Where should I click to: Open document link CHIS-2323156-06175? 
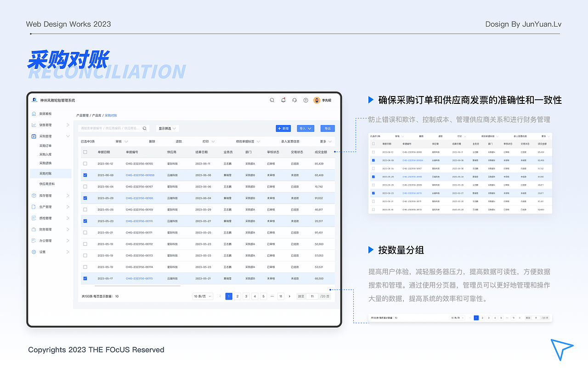tap(139, 278)
